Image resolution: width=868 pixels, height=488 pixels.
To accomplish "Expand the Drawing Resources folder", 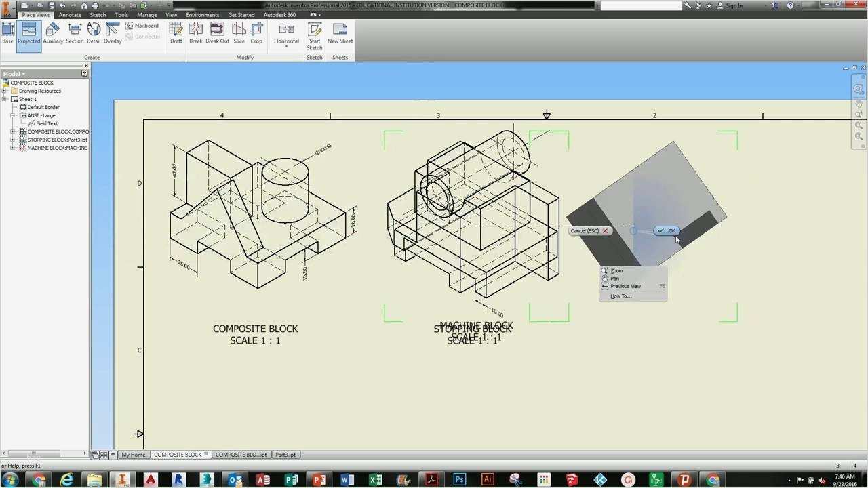I will (x=5, y=91).
